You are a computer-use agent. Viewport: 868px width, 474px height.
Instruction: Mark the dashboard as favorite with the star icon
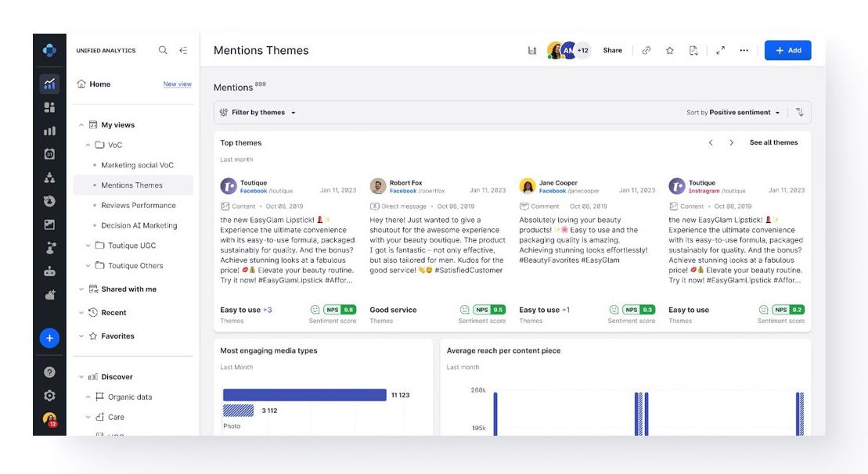point(670,50)
